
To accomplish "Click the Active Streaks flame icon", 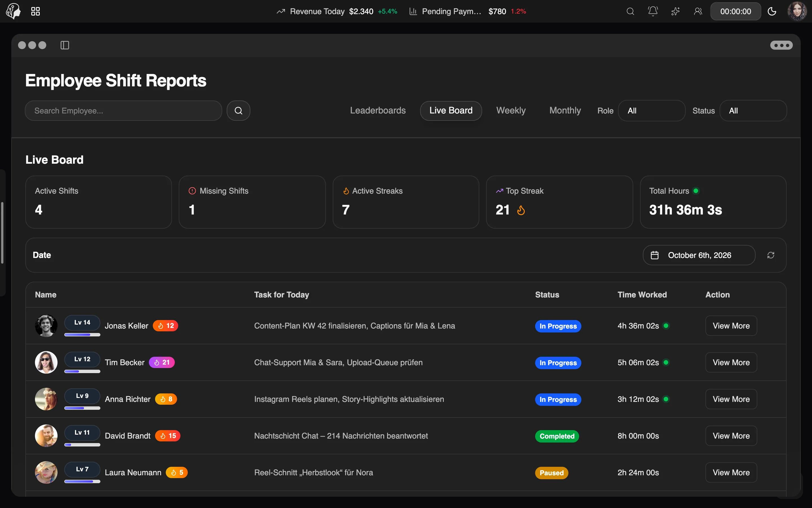I will tap(346, 191).
